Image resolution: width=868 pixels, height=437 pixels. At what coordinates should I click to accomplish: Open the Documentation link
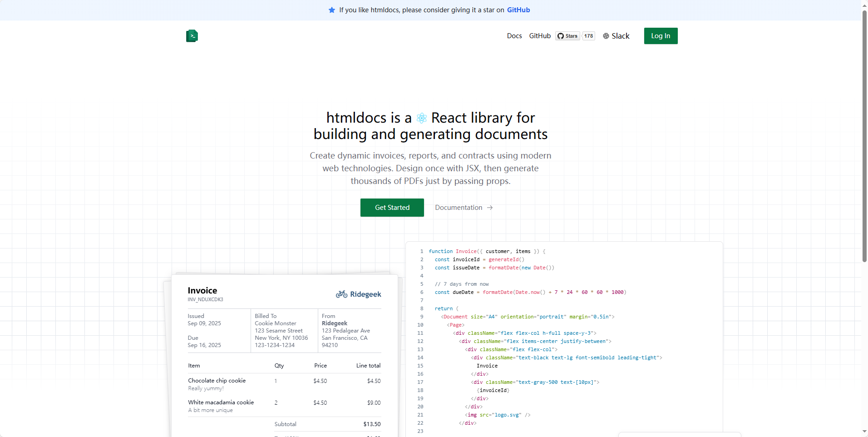459,208
